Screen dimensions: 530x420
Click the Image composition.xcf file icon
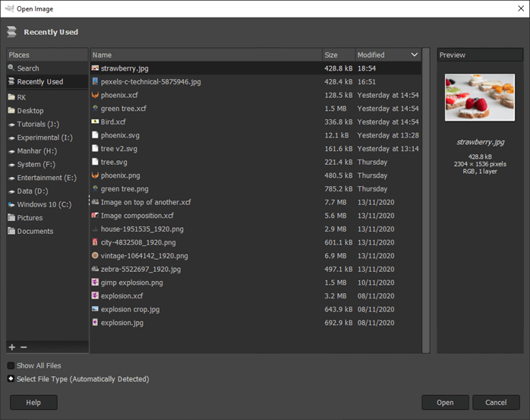[x=95, y=216]
